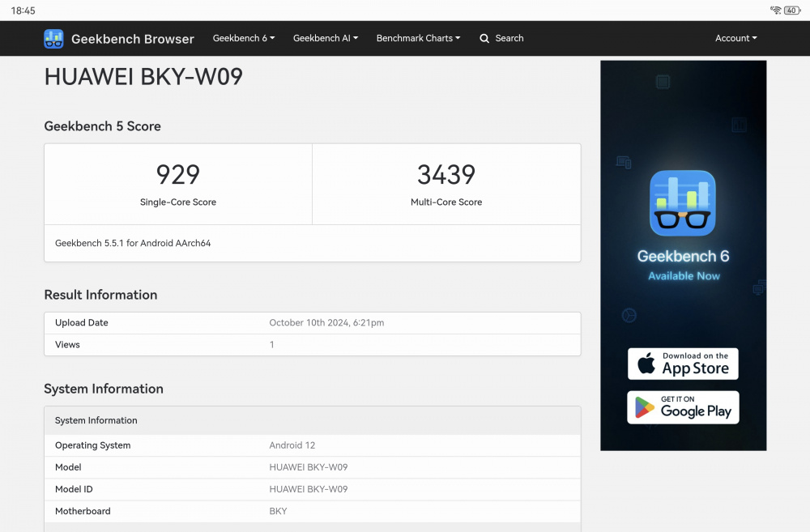Open the Geekbench 6 dropdown menu
The height and width of the screenshot is (532, 810).
[244, 38]
